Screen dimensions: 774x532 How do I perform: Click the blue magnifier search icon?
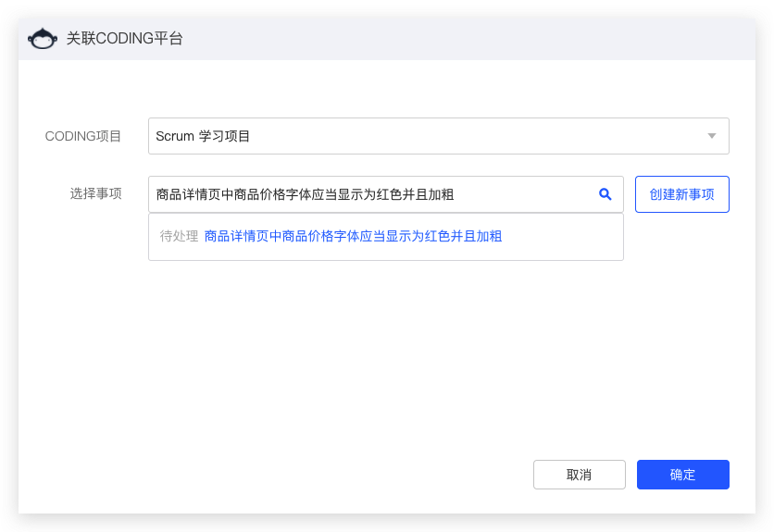[605, 194]
